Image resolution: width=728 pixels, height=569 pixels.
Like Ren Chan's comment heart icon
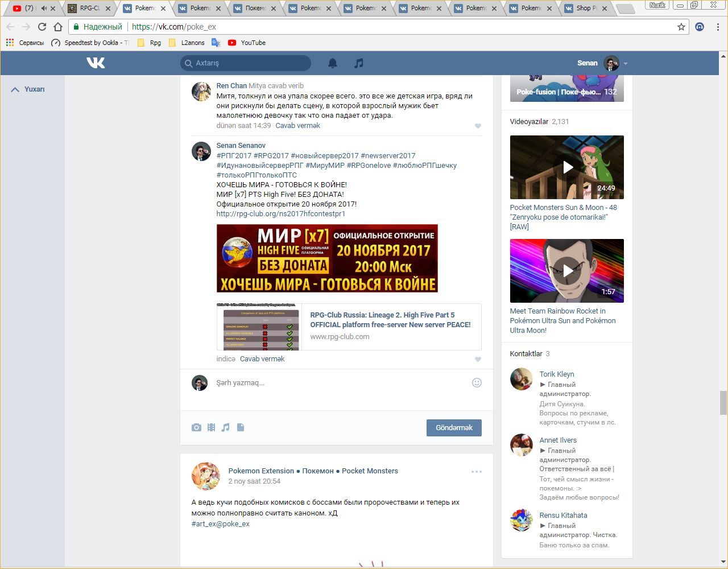pos(478,126)
